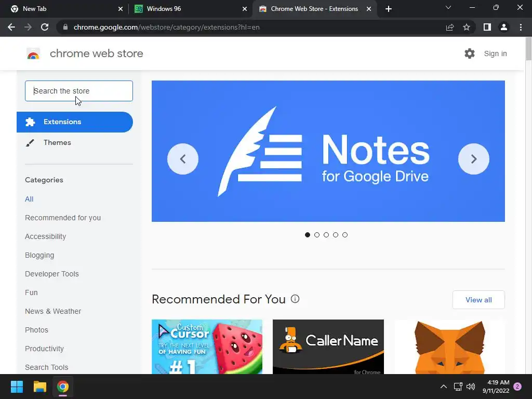532x399 pixels.
Task: Open the Blogging category
Action: point(39,255)
